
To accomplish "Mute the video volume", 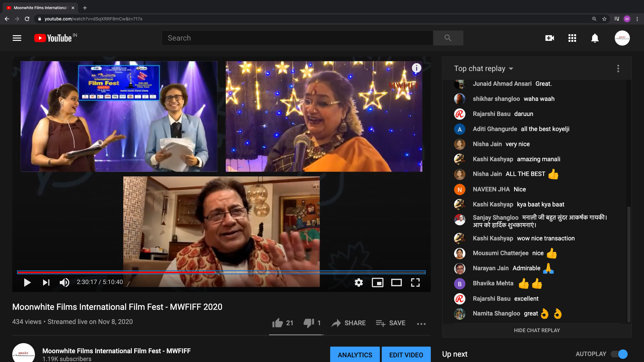I will (64, 282).
